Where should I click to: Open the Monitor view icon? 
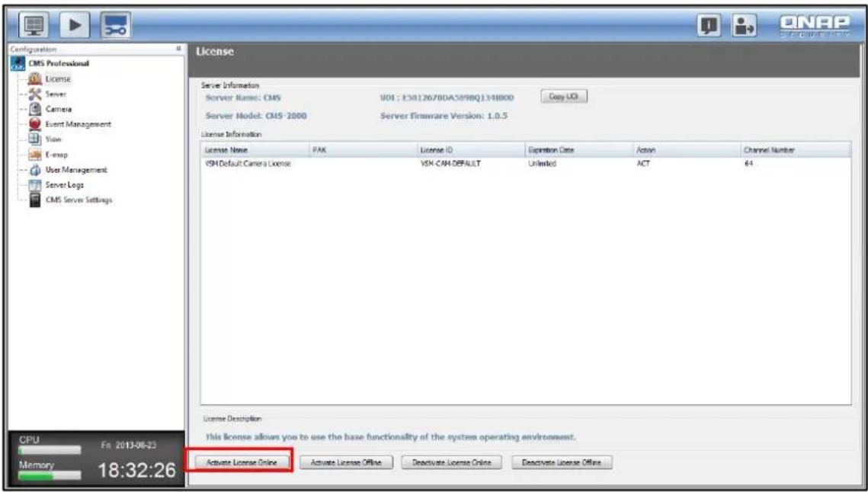click(34, 25)
